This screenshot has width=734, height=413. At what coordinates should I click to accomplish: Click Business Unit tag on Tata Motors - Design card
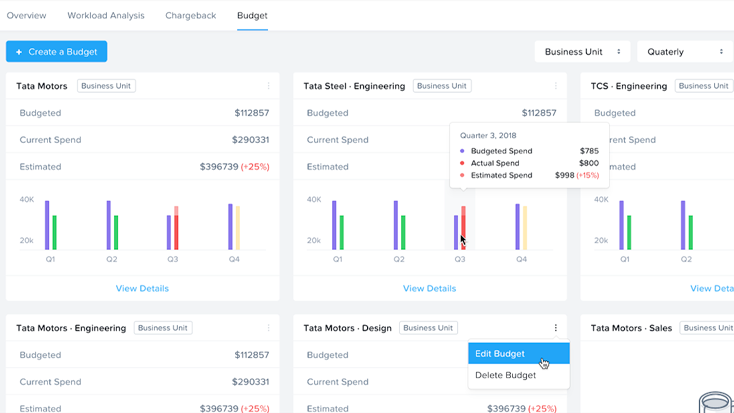(x=428, y=328)
